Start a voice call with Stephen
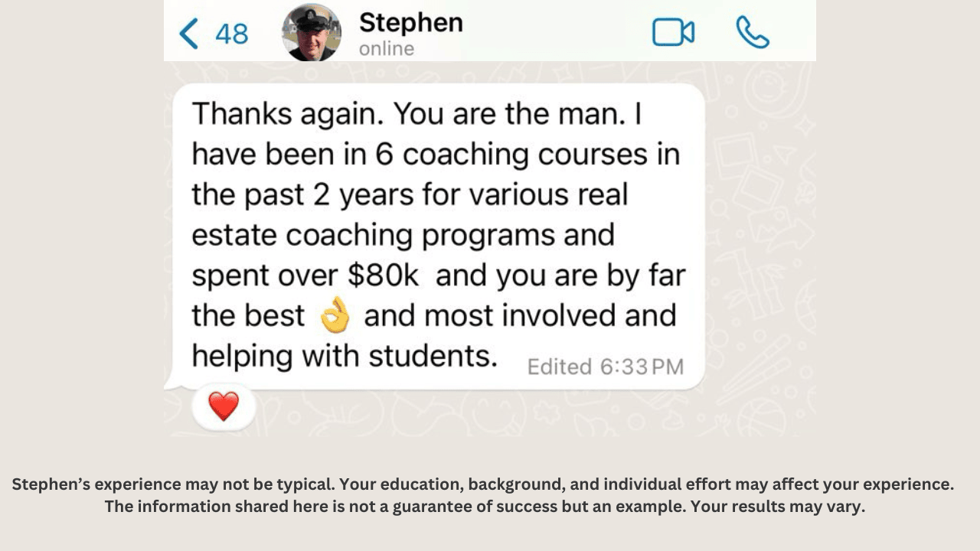This screenshot has height=551, width=980. (752, 33)
